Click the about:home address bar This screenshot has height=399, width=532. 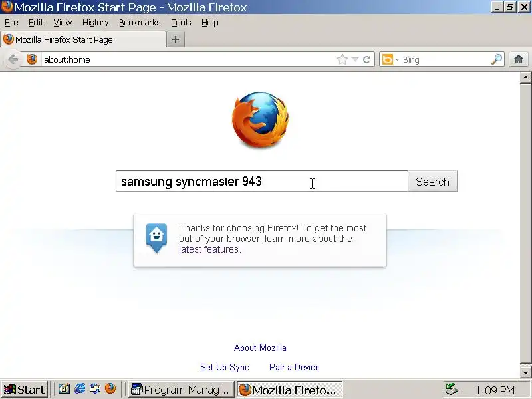pyautogui.click(x=188, y=59)
